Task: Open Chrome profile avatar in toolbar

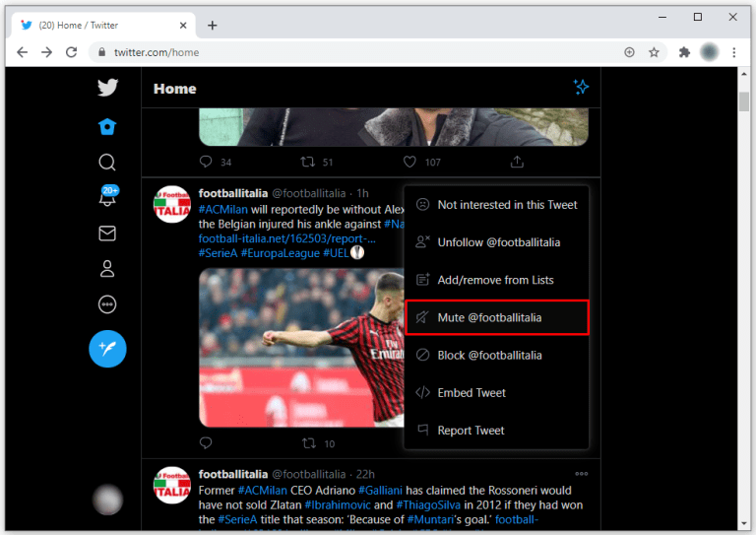Action: (709, 52)
